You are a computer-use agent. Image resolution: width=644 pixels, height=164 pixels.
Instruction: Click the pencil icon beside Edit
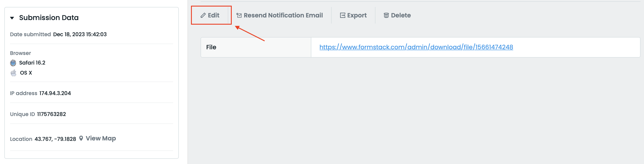click(203, 15)
